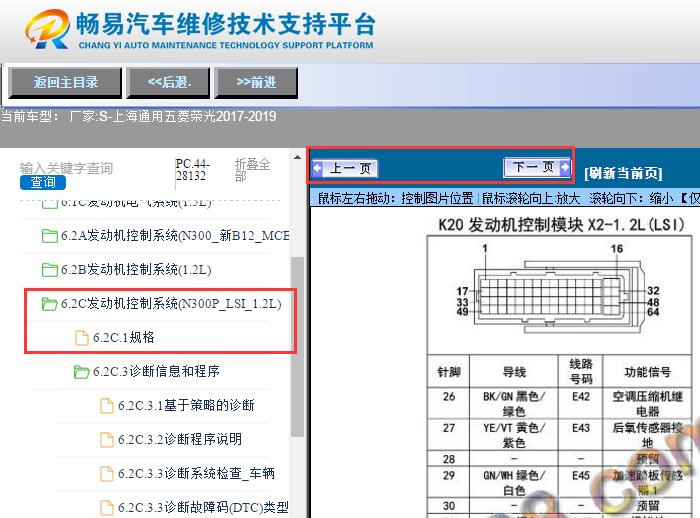Open the previous page with 上一页

pyautogui.click(x=345, y=168)
